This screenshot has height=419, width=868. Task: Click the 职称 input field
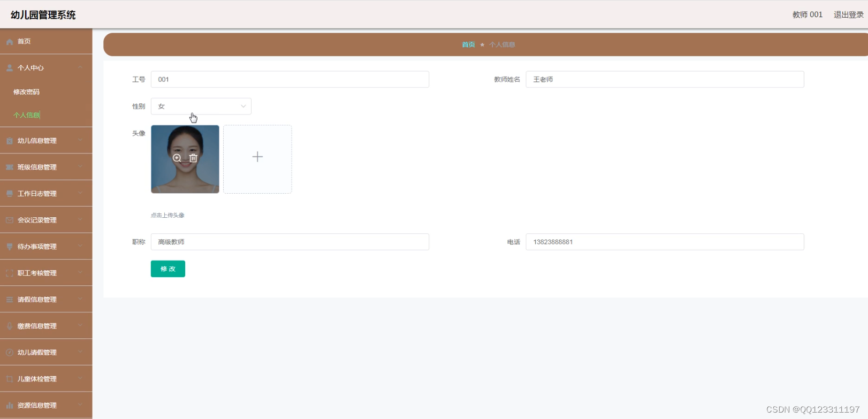(290, 242)
